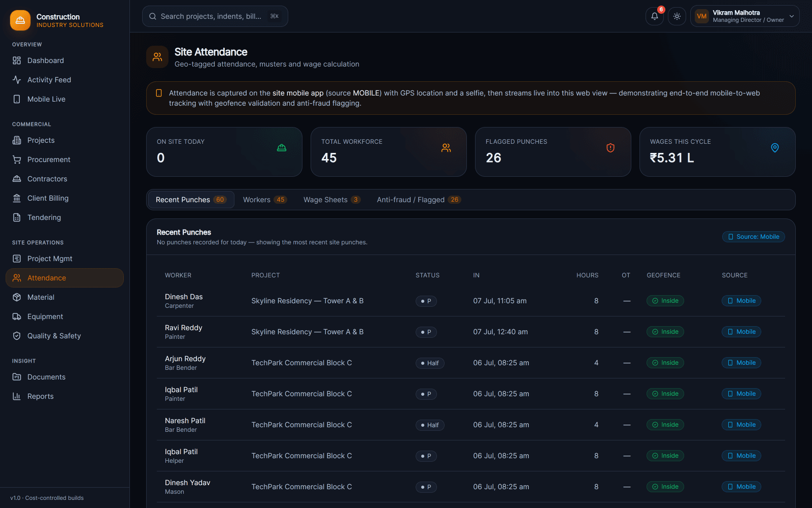812x508 pixels.
Task: Click worker name Ravi Reddy
Action: [183, 328]
